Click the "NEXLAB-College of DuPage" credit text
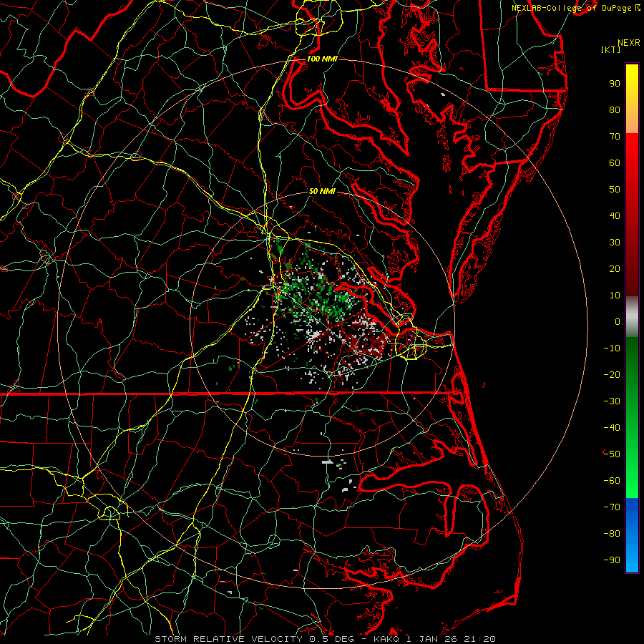 [x=573, y=8]
